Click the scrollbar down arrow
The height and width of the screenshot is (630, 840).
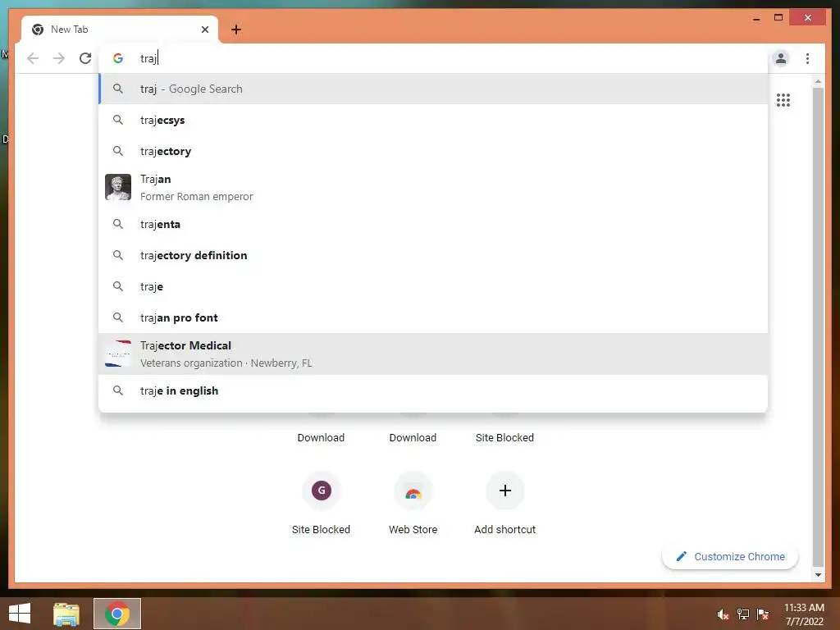tap(818, 575)
